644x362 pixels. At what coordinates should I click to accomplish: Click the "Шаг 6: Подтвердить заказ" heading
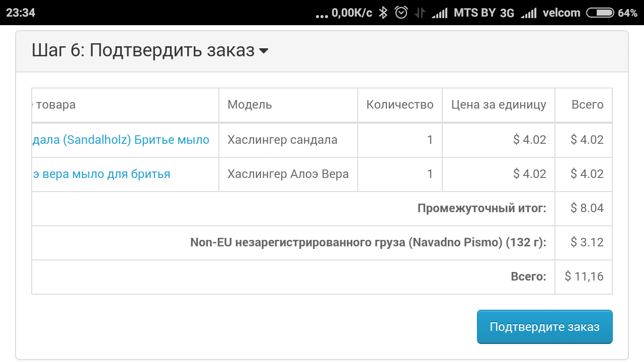(143, 50)
